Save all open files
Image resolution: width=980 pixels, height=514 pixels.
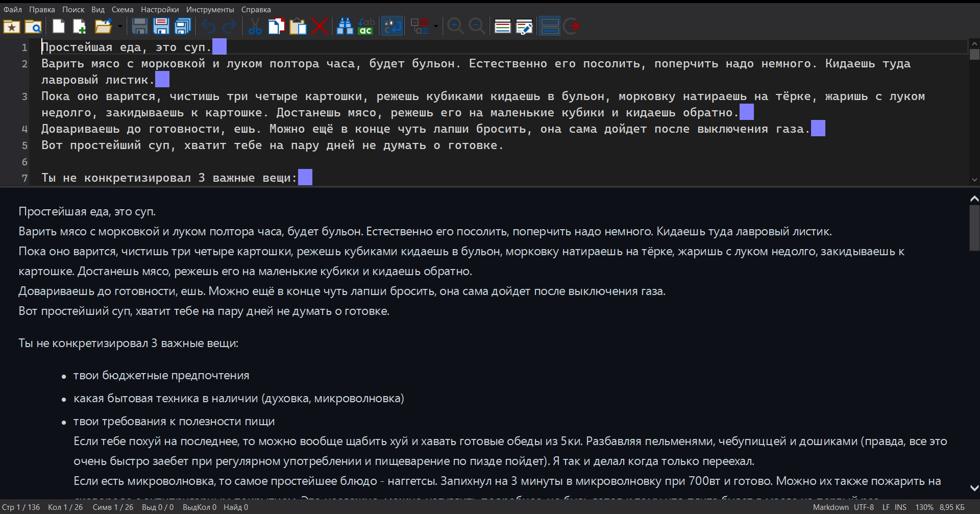point(183,27)
